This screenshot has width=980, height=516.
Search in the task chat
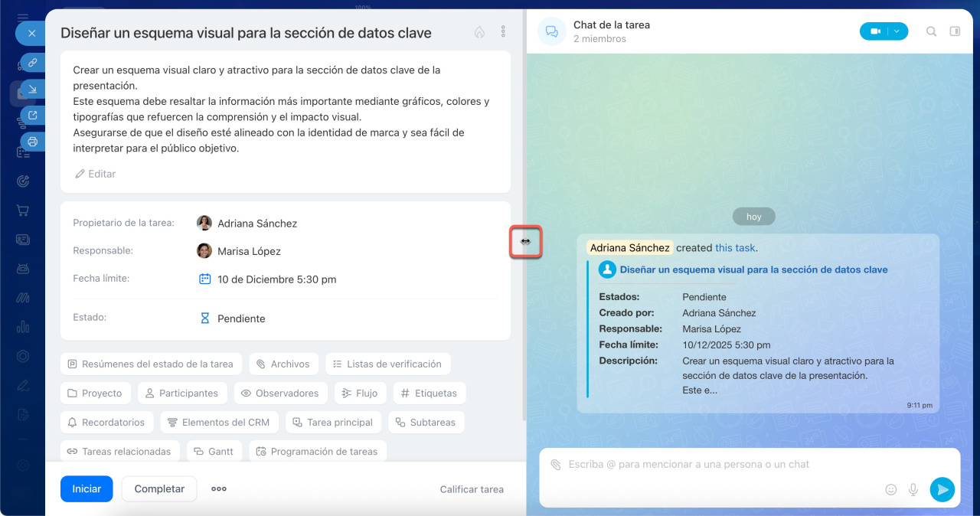(931, 31)
